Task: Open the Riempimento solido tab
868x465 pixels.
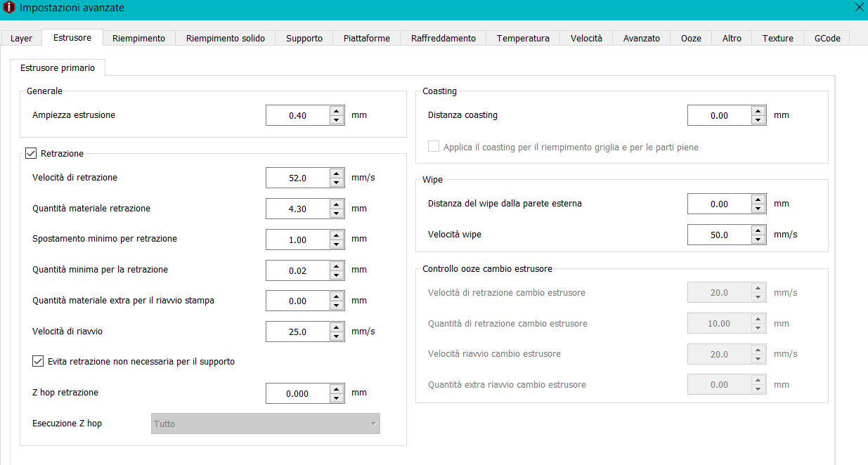Action: 225,38
